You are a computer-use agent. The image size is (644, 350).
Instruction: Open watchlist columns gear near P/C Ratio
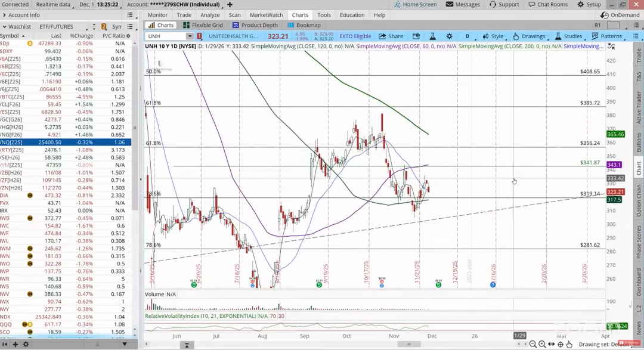click(128, 36)
